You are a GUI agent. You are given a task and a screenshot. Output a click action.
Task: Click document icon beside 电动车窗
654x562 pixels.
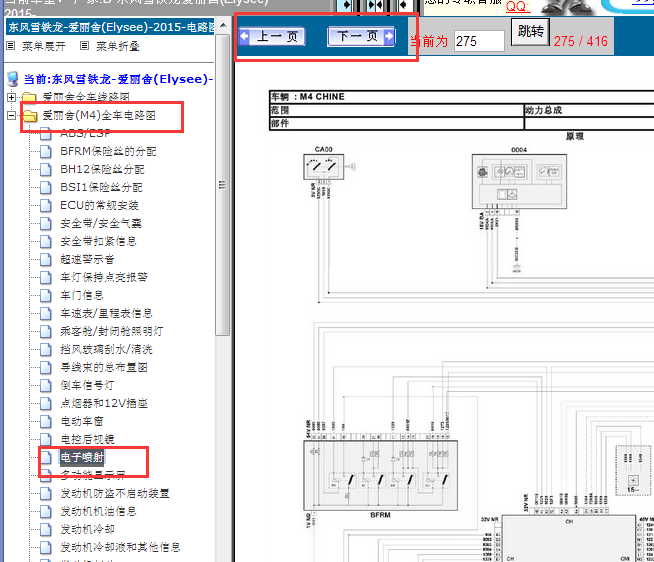(45, 421)
